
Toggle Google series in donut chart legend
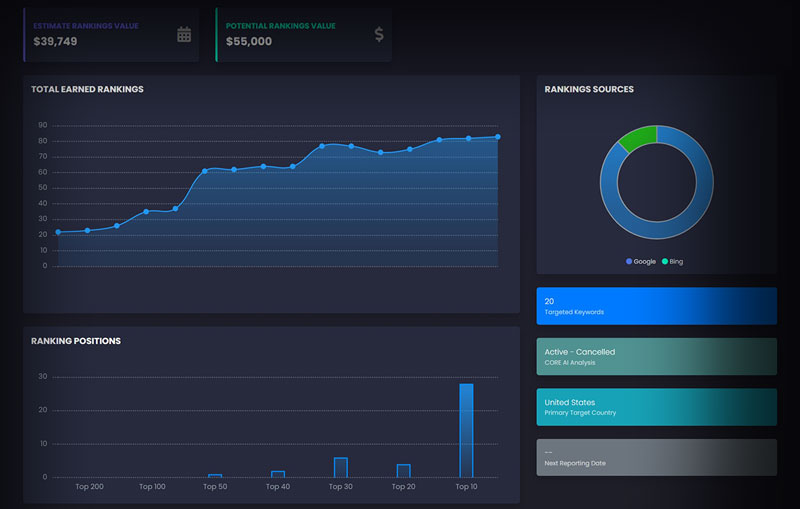point(640,261)
